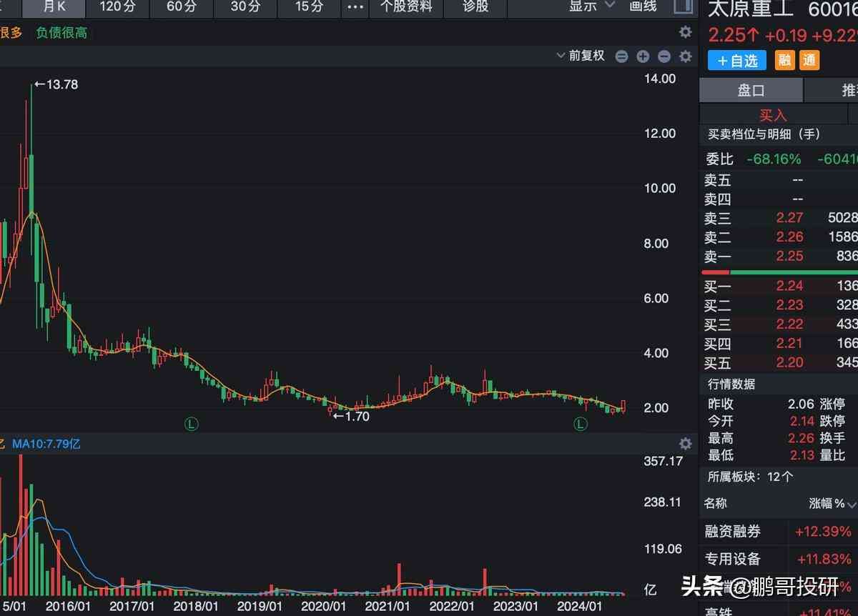Expand the 前复权 adjustment dropdown
The image size is (858, 616).
[581, 56]
